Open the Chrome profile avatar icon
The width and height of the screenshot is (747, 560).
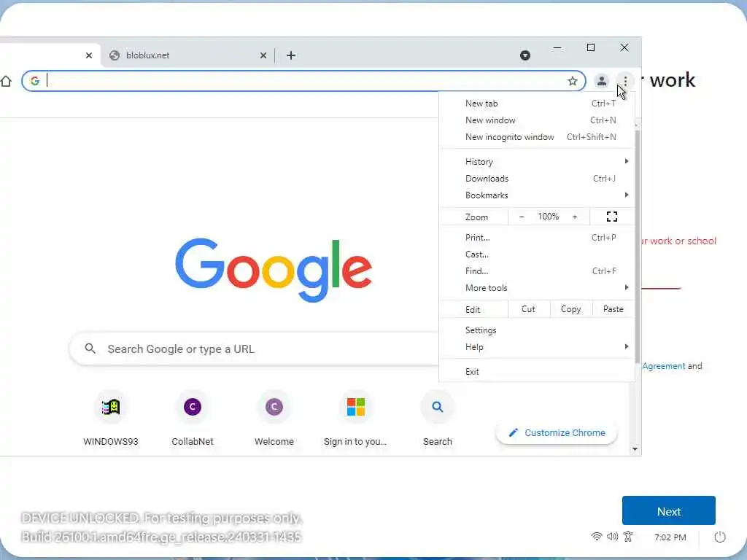tap(602, 81)
